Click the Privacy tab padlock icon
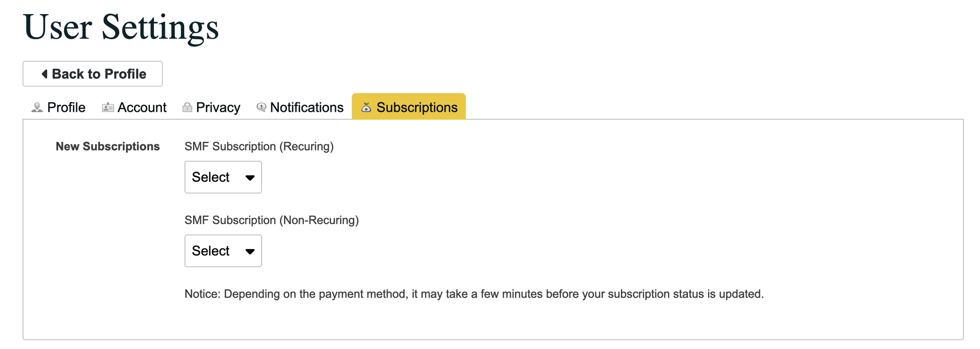Viewport: 980px width, 349px height. [x=187, y=107]
